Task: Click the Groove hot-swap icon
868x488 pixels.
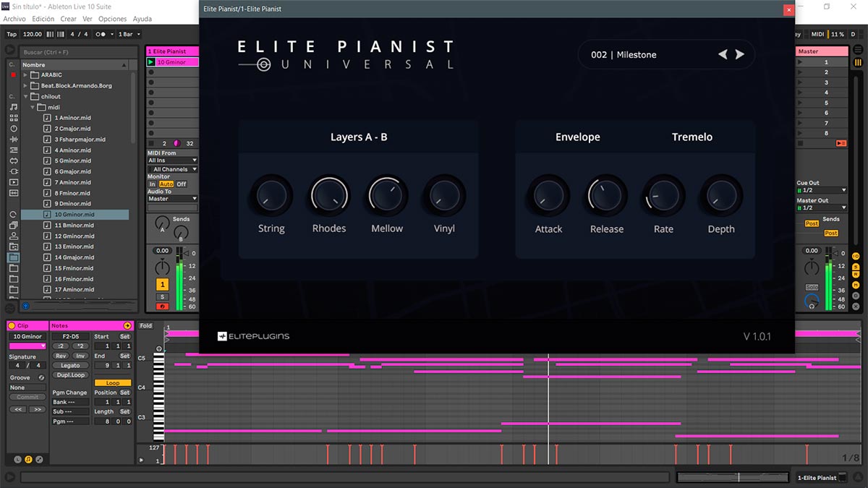Action: tap(41, 377)
